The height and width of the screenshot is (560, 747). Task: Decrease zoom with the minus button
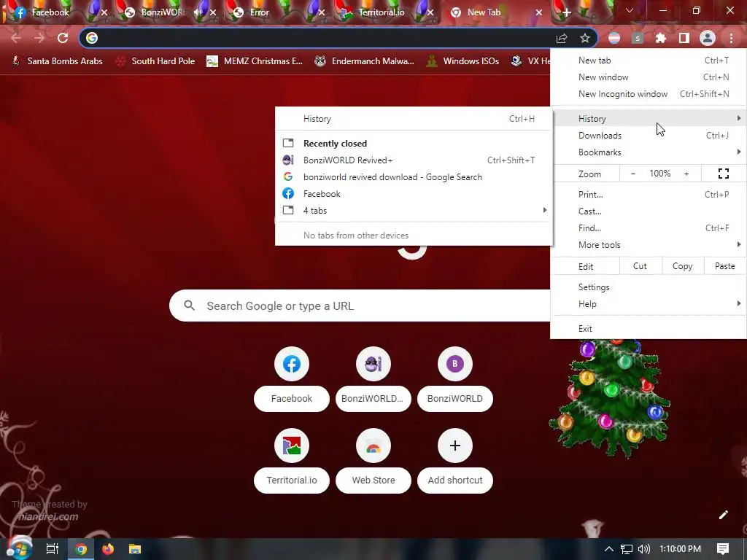632,174
